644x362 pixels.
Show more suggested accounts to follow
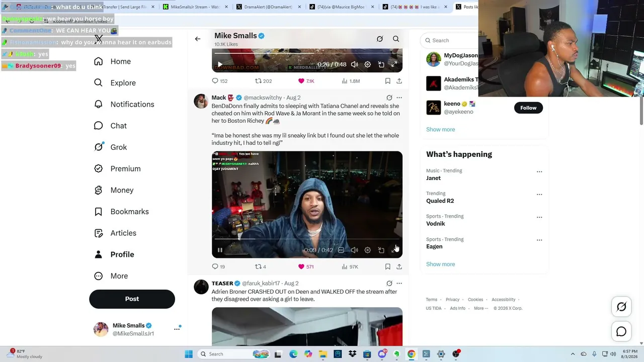point(440,129)
